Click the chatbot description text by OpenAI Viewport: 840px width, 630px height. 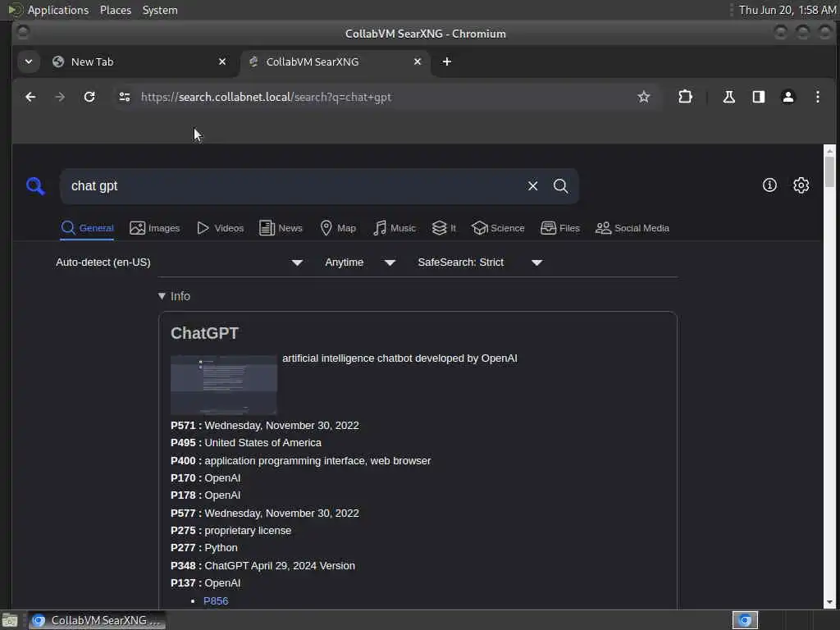[399, 358]
